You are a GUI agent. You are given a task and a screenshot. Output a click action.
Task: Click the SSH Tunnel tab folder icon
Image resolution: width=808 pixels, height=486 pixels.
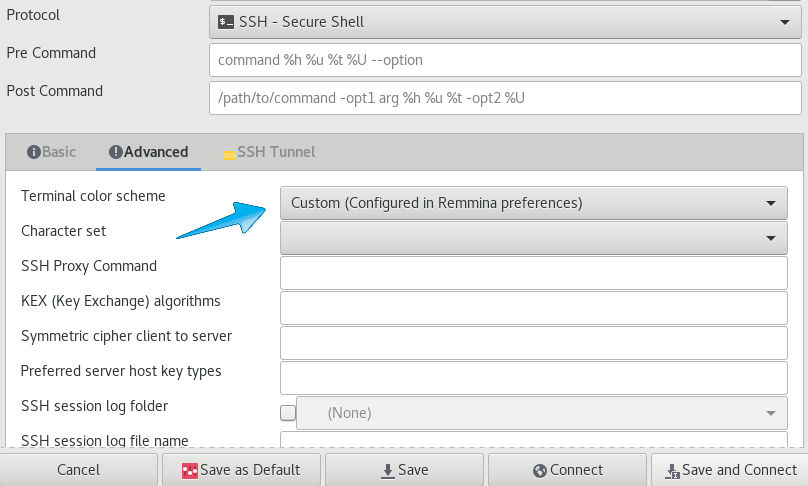tap(228, 154)
